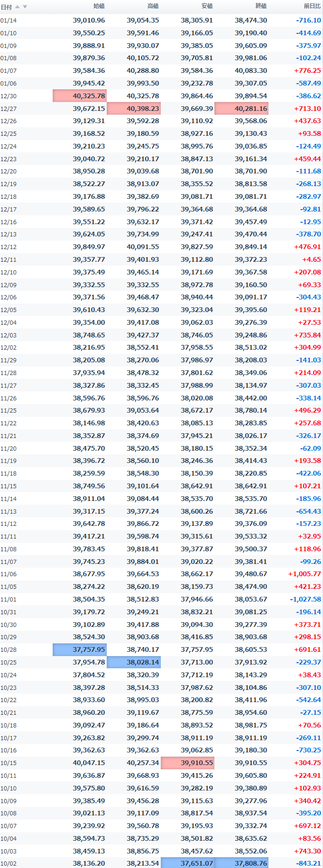This screenshot has width=323, height=868.
Task: Click the 始値 column header
Action: click(x=99, y=6)
